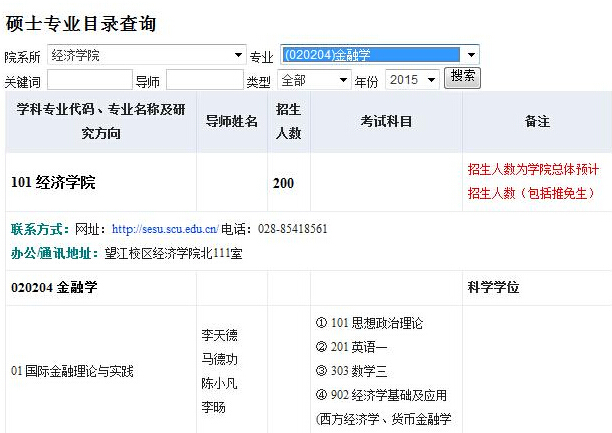This screenshot has width=612, height=433.
Task: Click the 招生人数 column header
Action: click(288, 121)
